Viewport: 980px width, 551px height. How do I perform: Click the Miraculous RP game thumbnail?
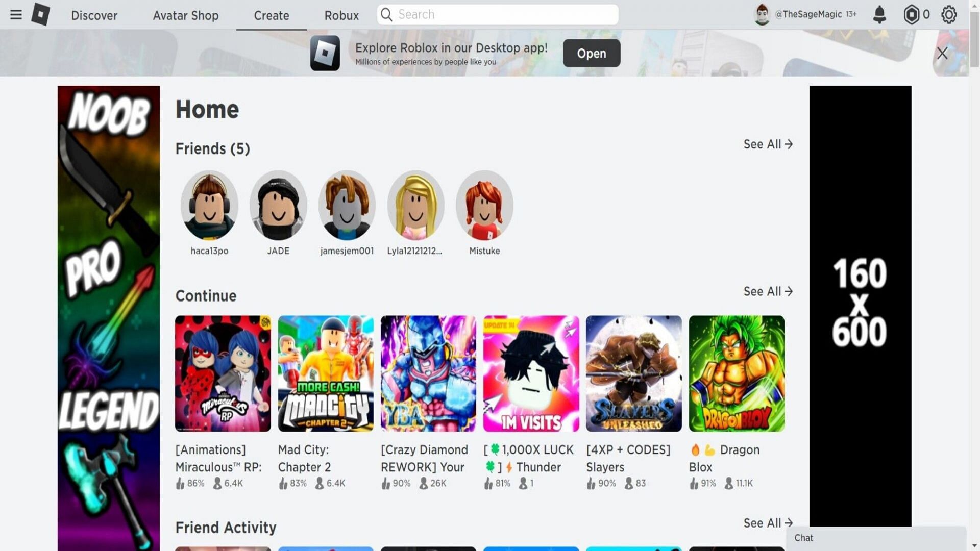pos(222,373)
